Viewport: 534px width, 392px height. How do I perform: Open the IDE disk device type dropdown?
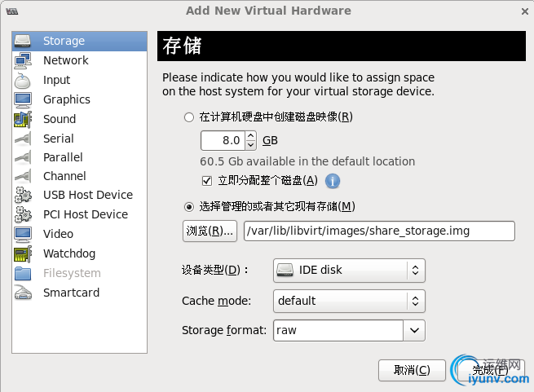pyautogui.click(x=349, y=270)
